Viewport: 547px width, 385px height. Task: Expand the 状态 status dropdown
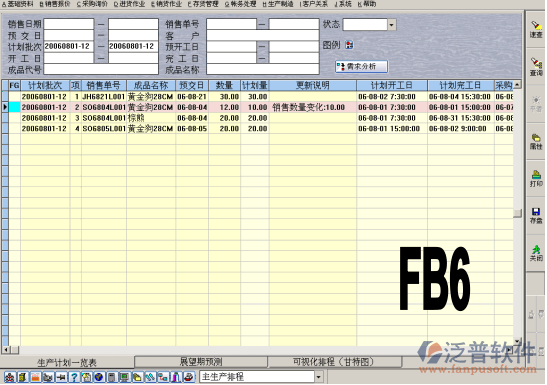391,25
